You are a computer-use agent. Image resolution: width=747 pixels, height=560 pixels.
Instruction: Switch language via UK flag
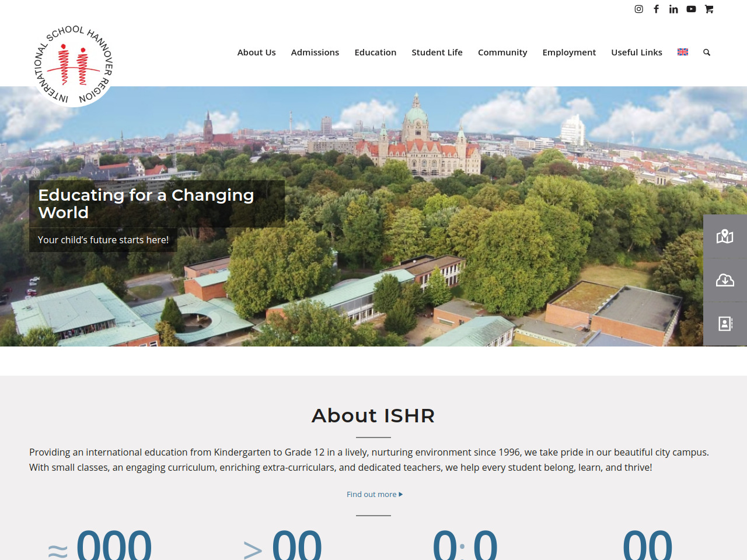point(683,52)
